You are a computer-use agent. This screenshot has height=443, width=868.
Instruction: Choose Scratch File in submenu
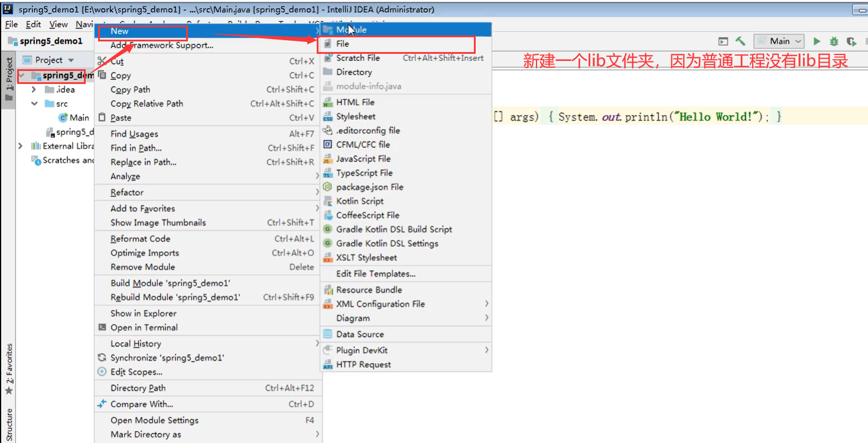(x=406, y=58)
